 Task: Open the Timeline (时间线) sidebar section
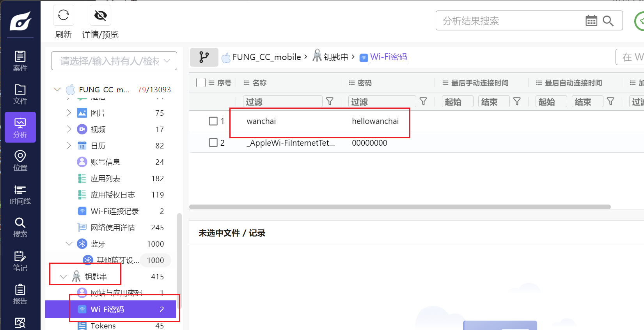pyautogui.click(x=20, y=194)
